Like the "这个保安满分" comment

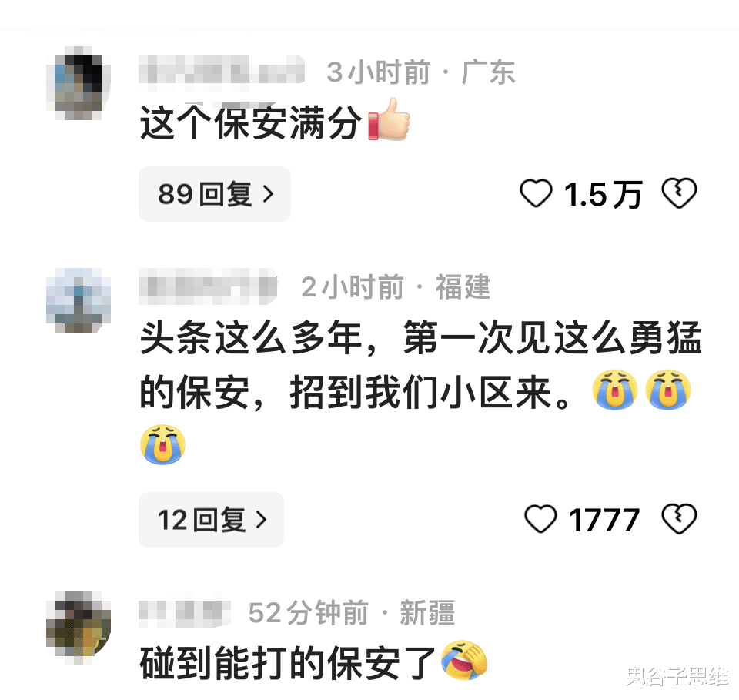(x=536, y=194)
